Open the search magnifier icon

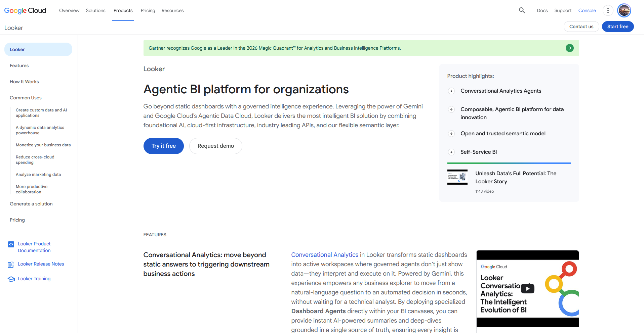[x=522, y=10]
